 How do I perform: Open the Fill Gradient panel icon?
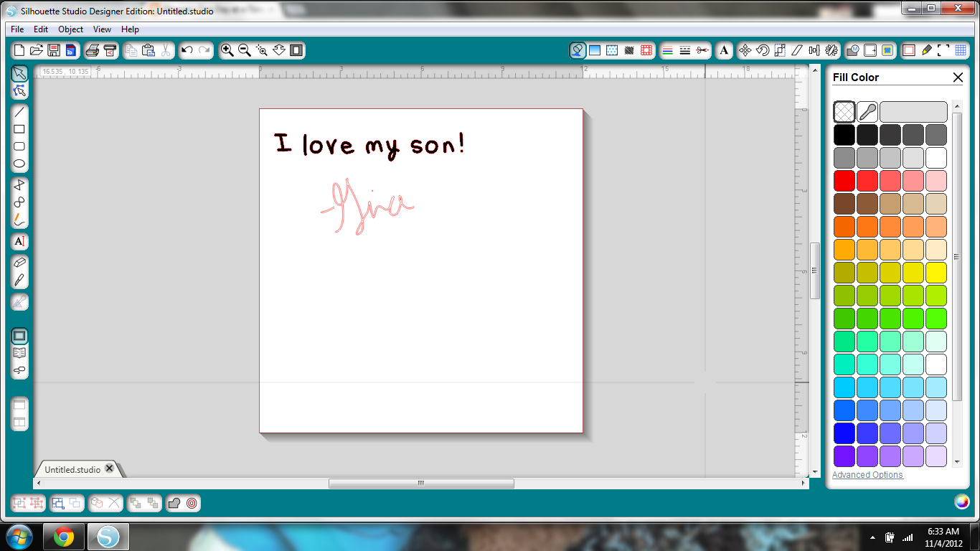[x=595, y=50]
